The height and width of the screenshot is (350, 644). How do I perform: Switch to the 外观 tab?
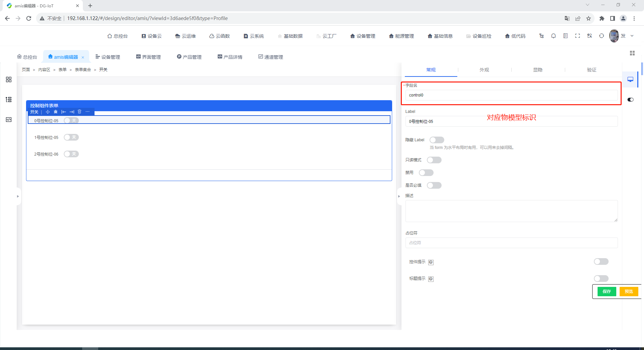coord(484,70)
